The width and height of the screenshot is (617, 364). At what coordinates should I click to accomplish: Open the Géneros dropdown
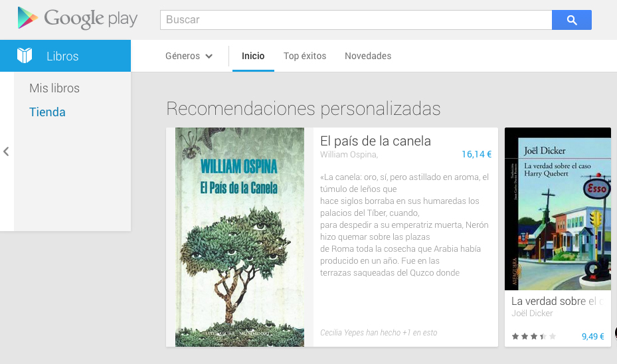tap(189, 56)
